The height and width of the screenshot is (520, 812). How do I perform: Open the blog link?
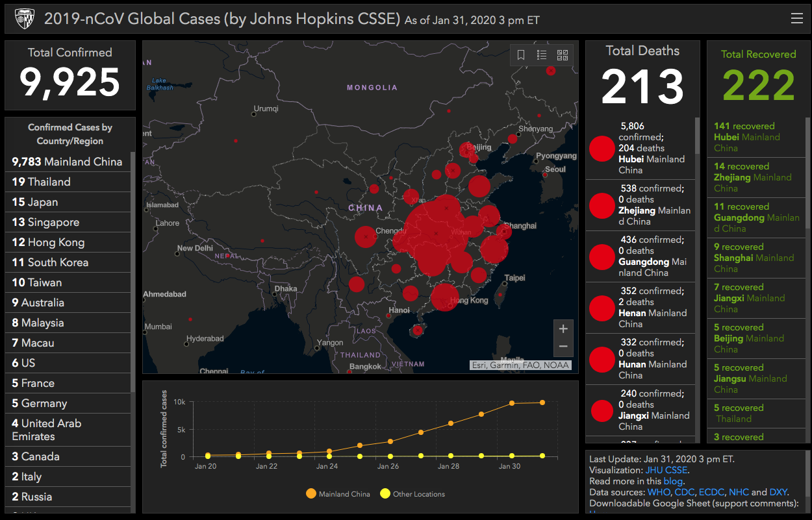672,481
